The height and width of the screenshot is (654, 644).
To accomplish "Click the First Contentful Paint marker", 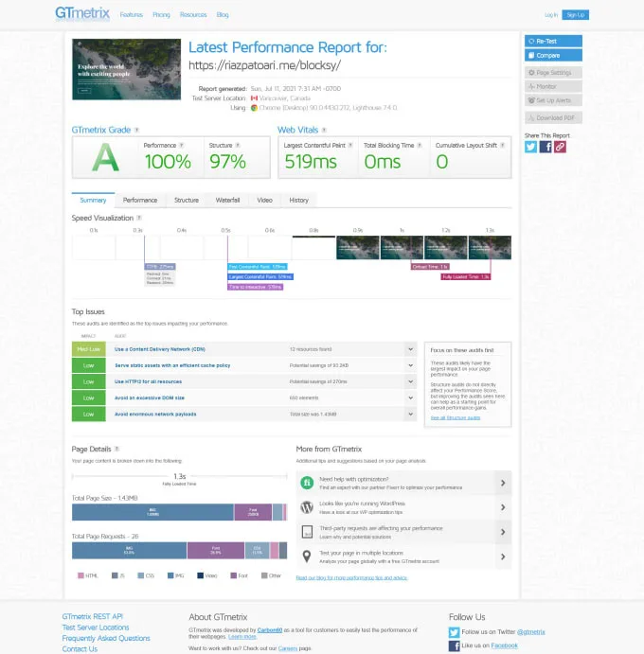I will click(257, 267).
